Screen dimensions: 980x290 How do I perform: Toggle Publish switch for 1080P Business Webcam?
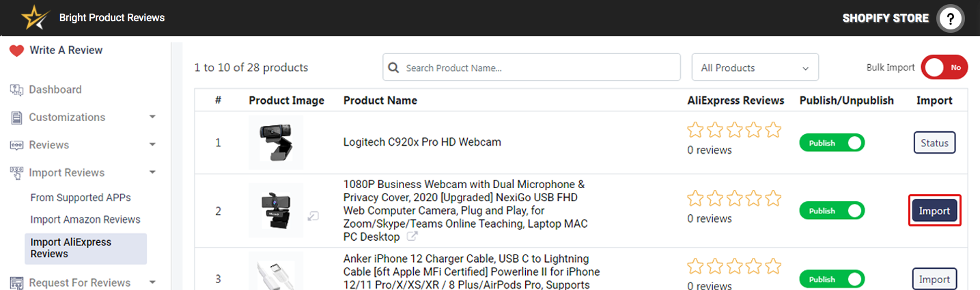832,211
